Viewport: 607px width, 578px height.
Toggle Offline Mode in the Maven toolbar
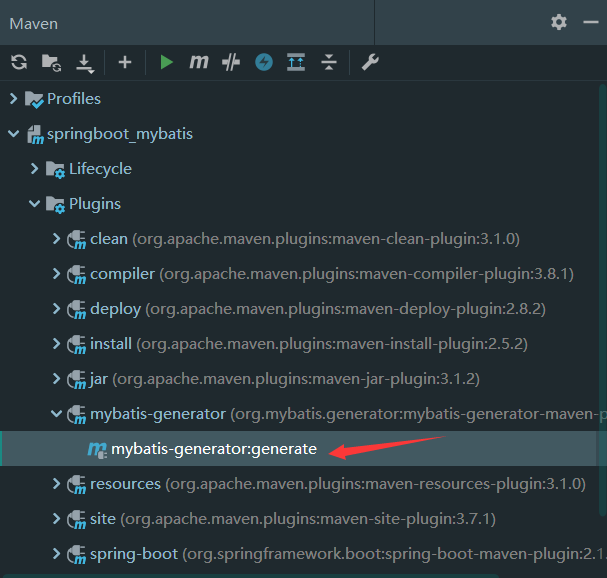click(x=231, y=62)
